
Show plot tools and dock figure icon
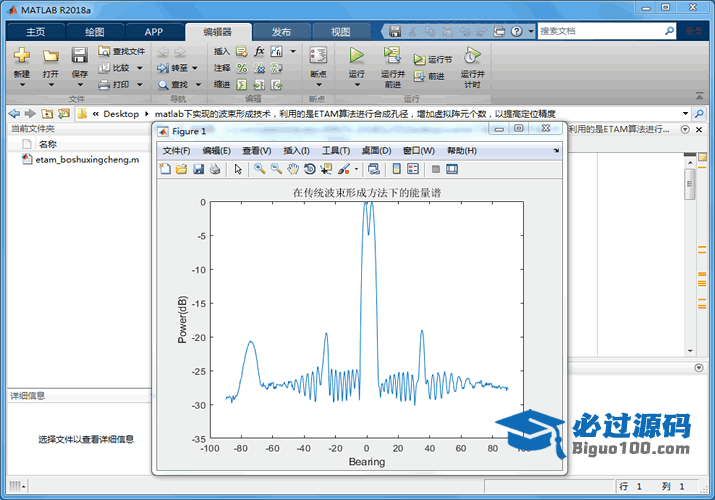(452, 169)
